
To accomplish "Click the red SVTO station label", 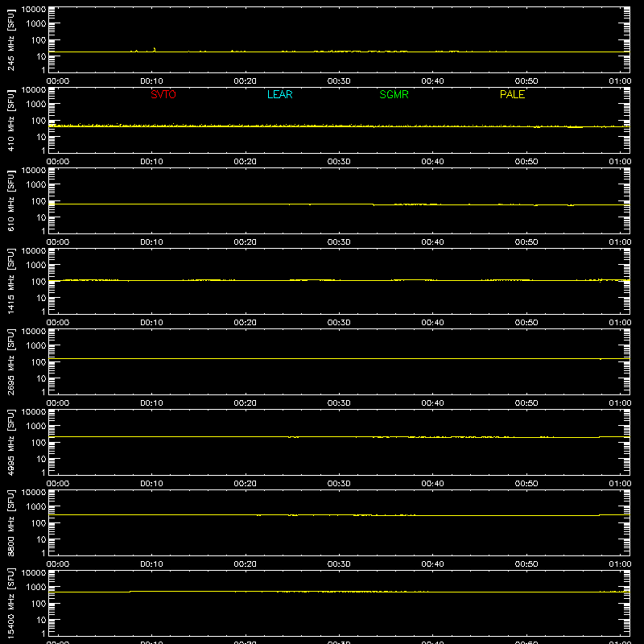I will click(163, 94).
